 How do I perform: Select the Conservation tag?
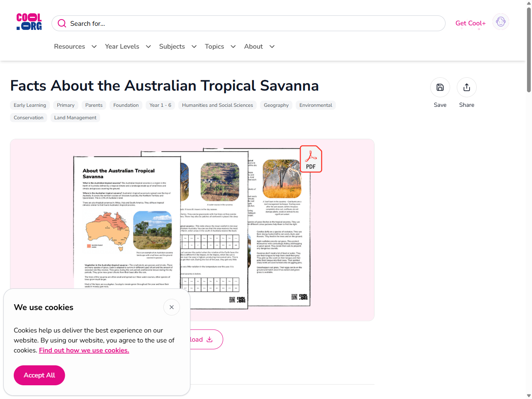coord(29,118)
